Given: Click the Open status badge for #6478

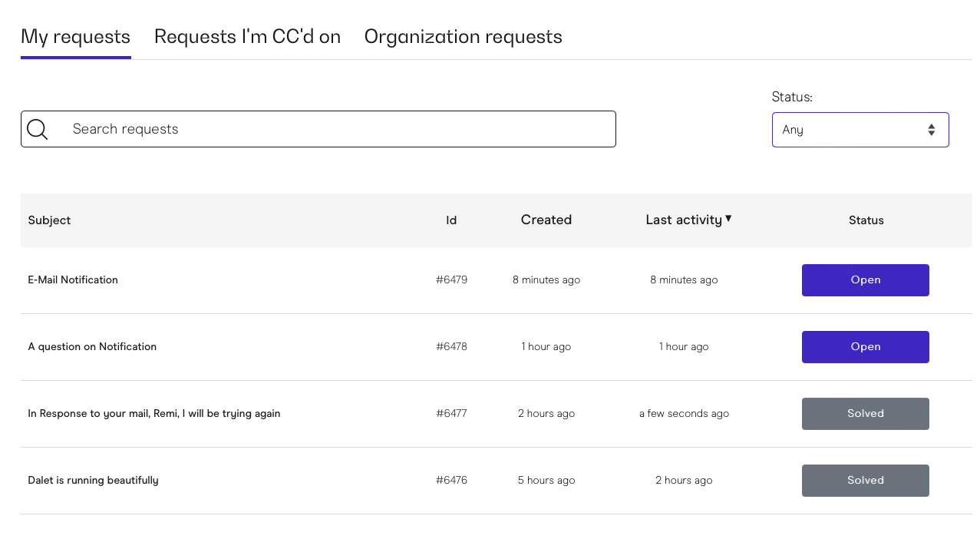Looking at the screenshot, I should (866, 347).
